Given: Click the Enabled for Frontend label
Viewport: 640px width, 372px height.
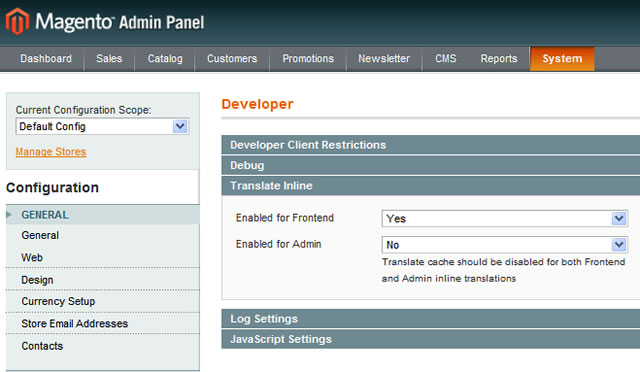Looking at the screenshot, I should point(285,218).
